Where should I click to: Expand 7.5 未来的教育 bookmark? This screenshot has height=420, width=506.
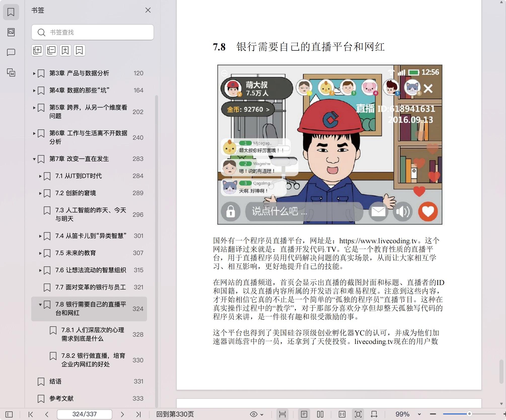tap(40, 253)
